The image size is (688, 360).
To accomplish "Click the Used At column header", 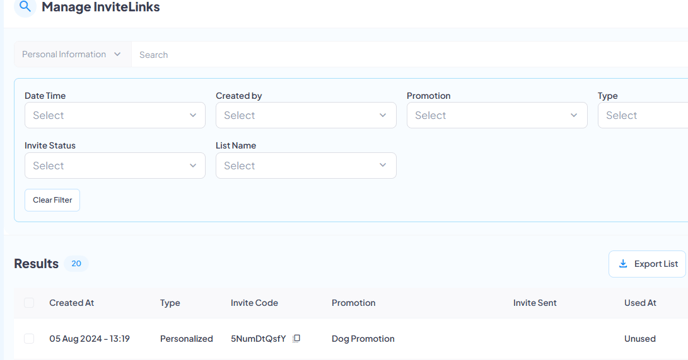I will [x=640, y=303].
